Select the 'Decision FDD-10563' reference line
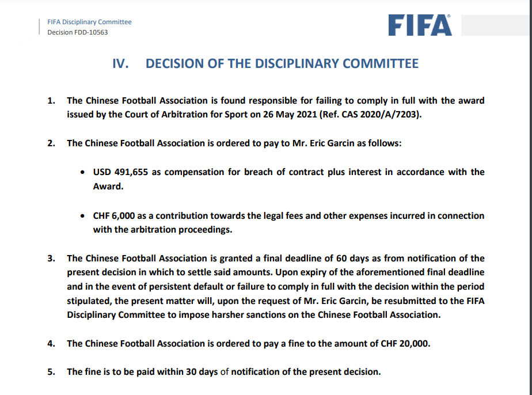 (x=77, y=32)
